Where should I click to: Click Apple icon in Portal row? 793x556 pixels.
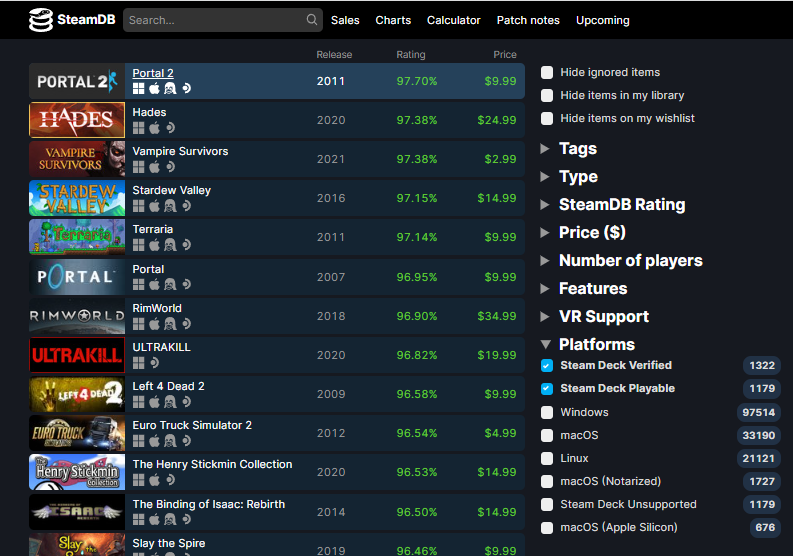tap(154, 285)
